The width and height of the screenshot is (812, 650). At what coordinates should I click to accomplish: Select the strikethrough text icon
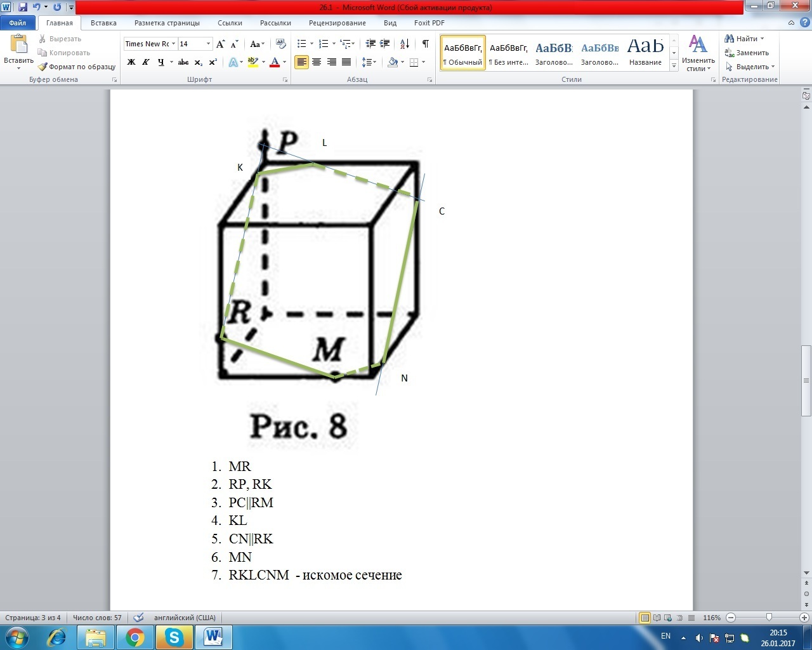click(x=183, y=62)
